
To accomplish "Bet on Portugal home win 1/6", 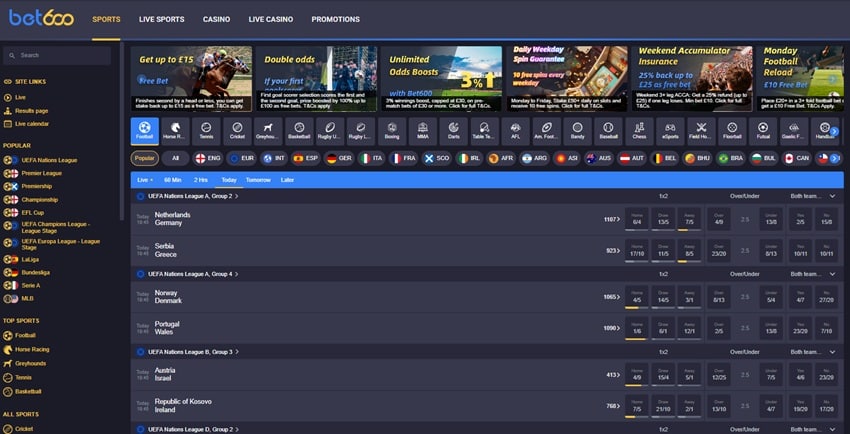I will pos(636,328).
